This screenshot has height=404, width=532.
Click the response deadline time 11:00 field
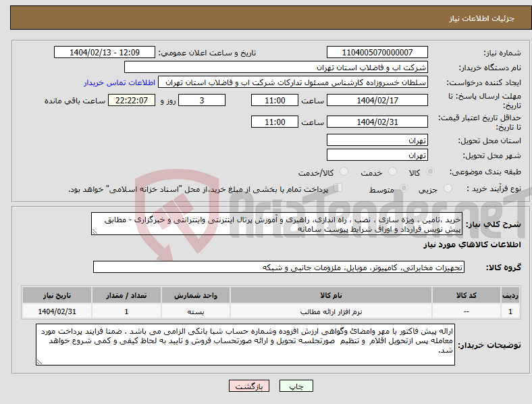pyautogui.click(x=275, y=100)
